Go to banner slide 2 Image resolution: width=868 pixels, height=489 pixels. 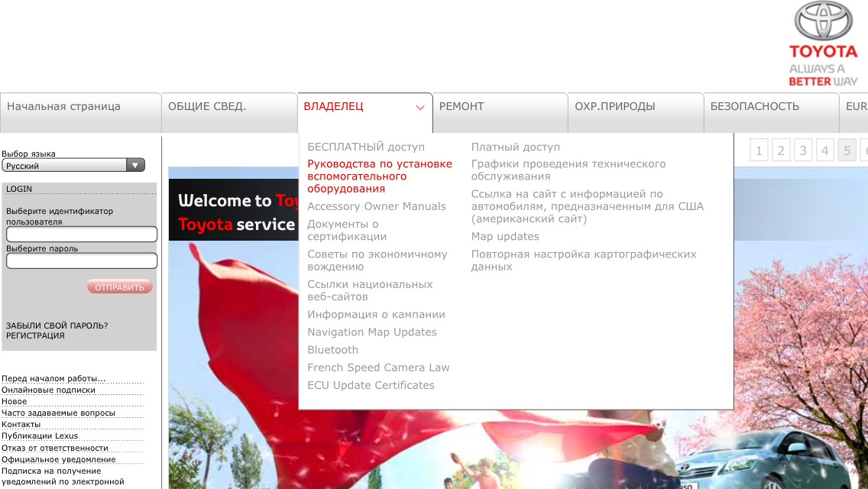click(781, 150)
